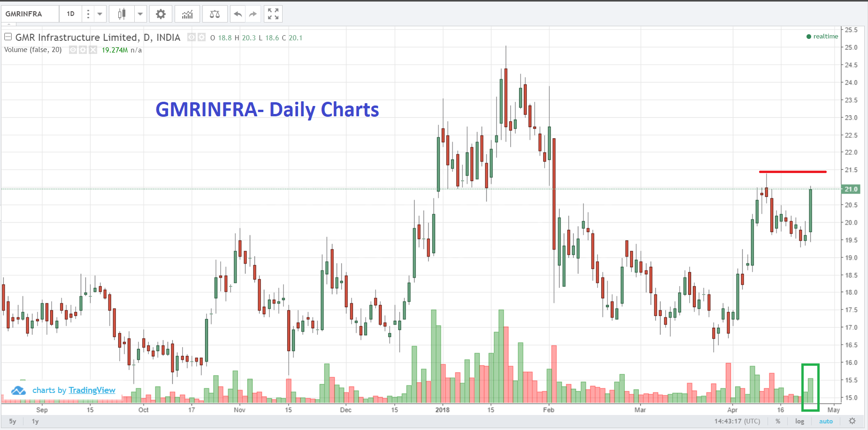Click the Feb date axis label
This screenshot has width=868, height=430.
[548, 410]
